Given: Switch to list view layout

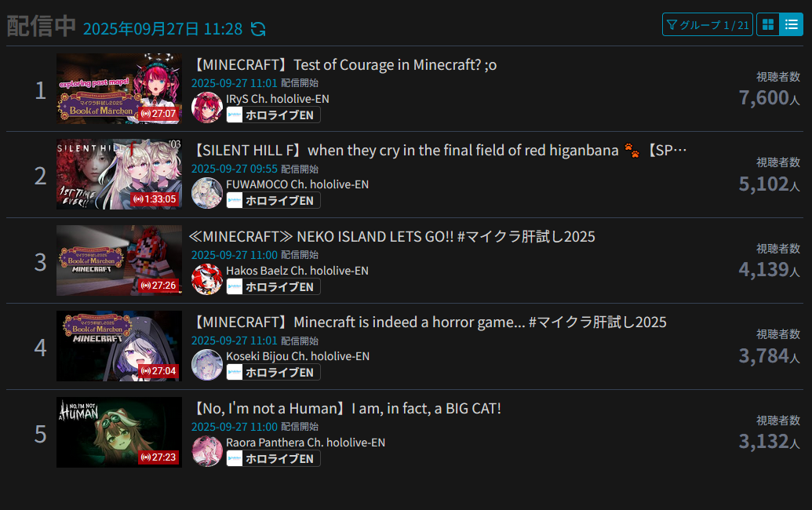Looking at the screenshot, I should (792, 24).
